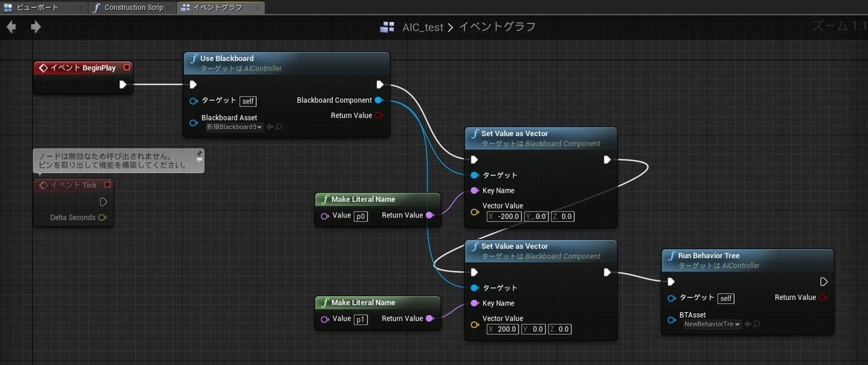
Task: Click exec output of upper Set Value as Vector
Action: (608, 160)
